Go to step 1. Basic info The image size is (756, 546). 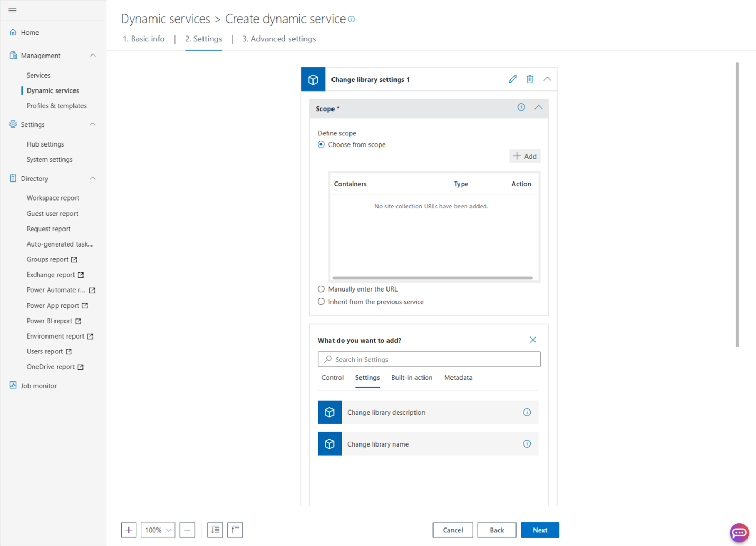[x=144, y=39]
